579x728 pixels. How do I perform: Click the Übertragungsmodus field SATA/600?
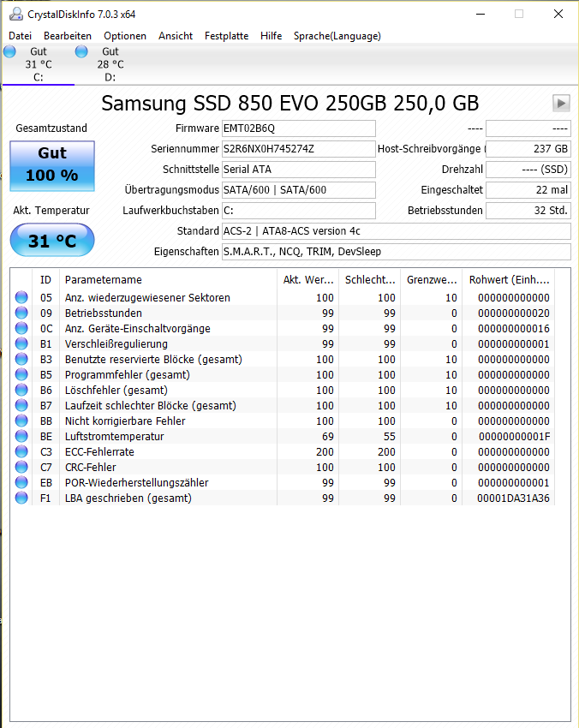[299, 189]
